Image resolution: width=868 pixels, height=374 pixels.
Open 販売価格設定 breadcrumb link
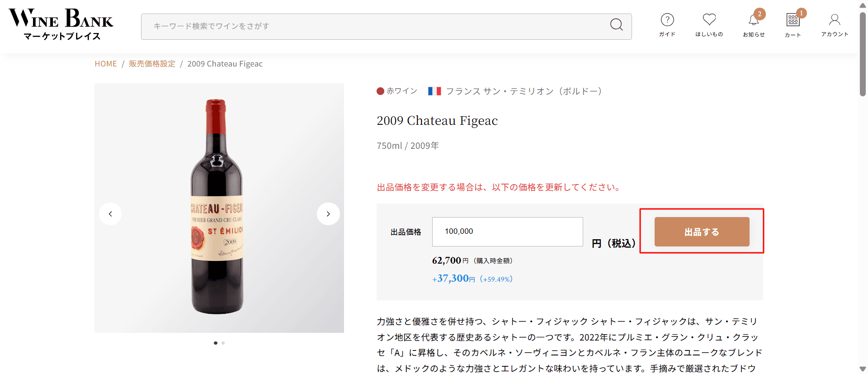coord(152,64)
